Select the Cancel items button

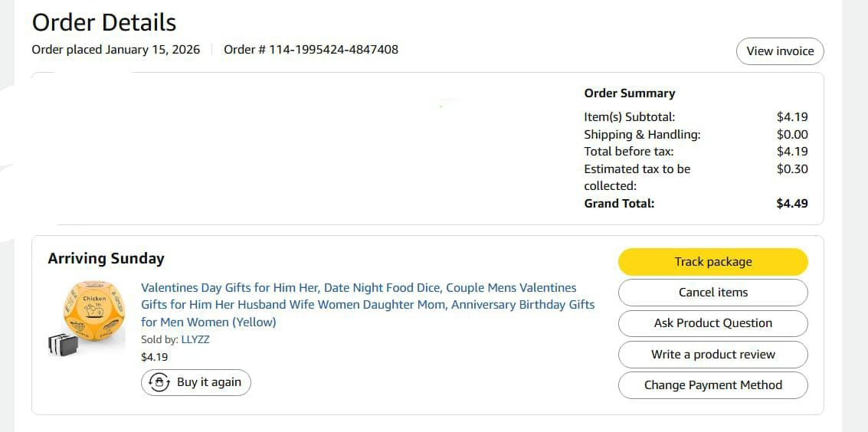click(x=712, y=293)
